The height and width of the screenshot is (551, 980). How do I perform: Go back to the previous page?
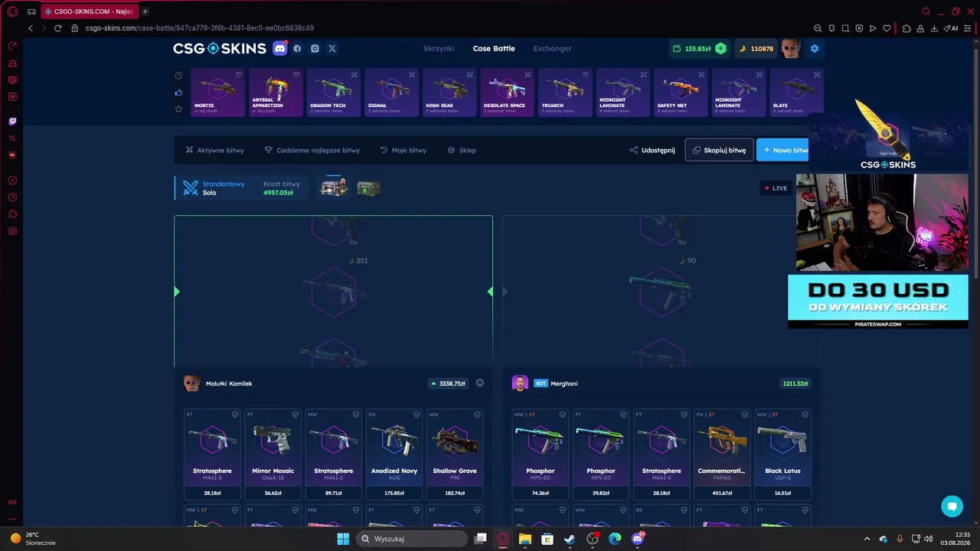pyautogui.click(x=31, y=28)
